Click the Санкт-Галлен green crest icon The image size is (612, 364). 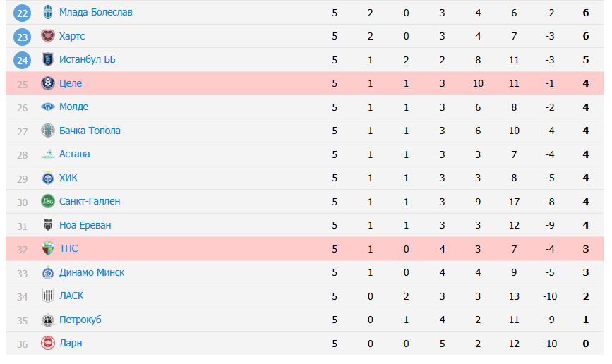click(x=48, y=201)
